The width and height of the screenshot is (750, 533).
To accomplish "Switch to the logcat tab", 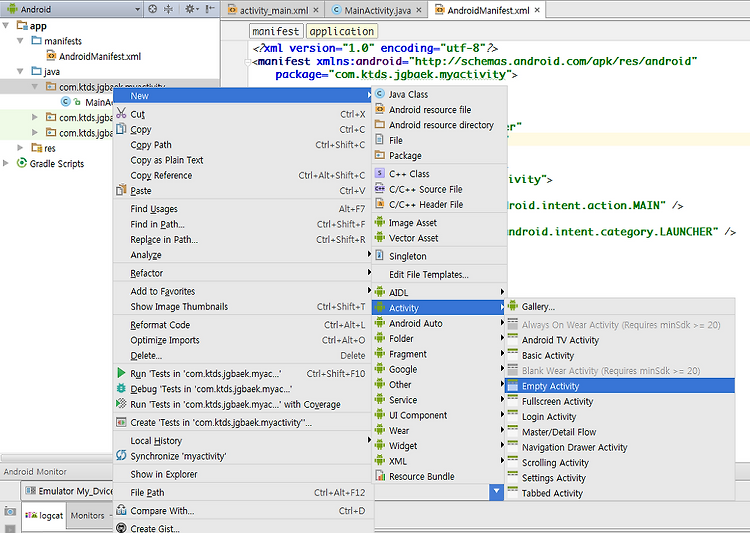I will point(44,515).
